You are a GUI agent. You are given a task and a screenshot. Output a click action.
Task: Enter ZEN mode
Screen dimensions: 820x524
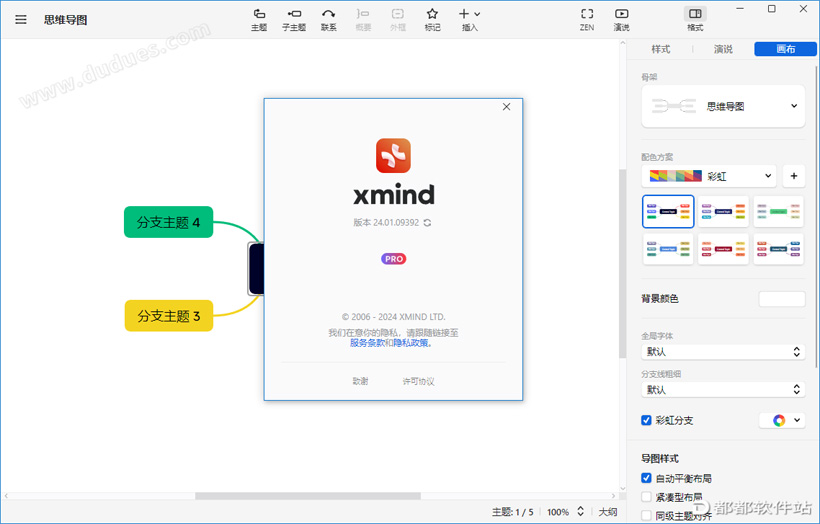point(587,20)
